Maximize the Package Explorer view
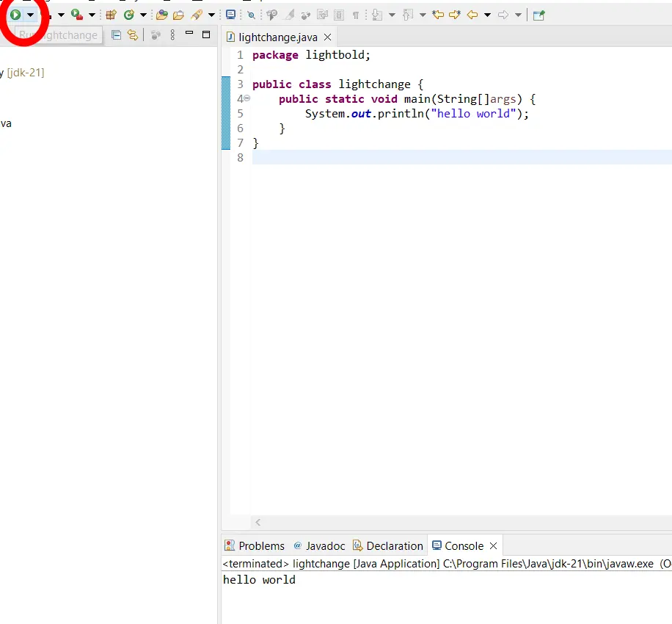This screenshot has height=624, width=672. (206, 35)
